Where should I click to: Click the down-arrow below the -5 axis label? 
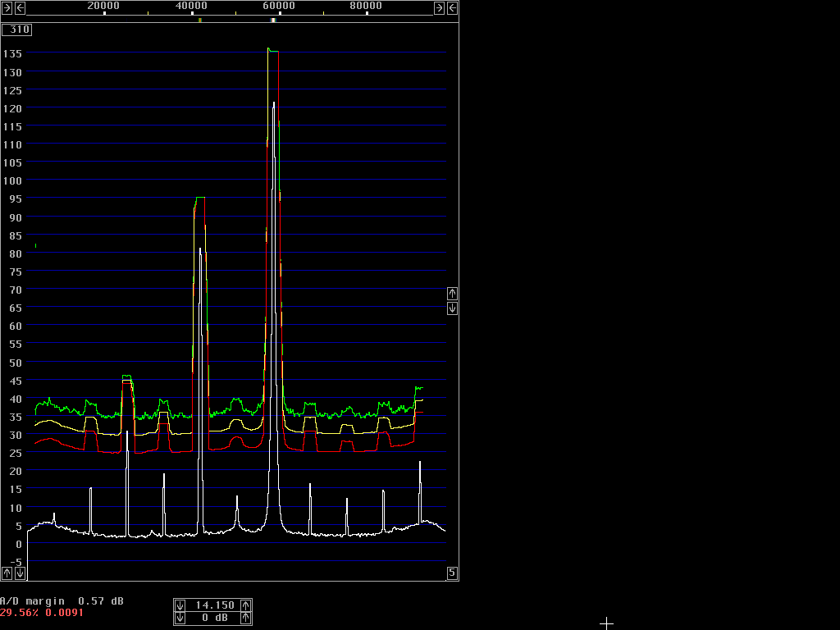tap(20, 573)
